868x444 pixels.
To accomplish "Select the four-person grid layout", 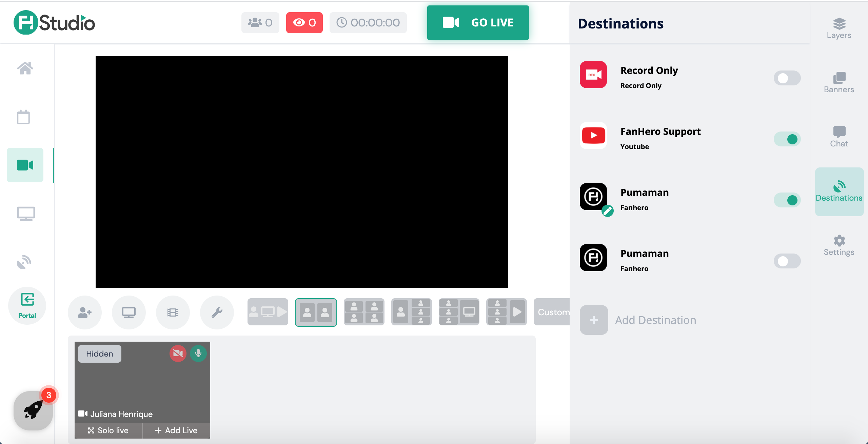I will (364, 312).
